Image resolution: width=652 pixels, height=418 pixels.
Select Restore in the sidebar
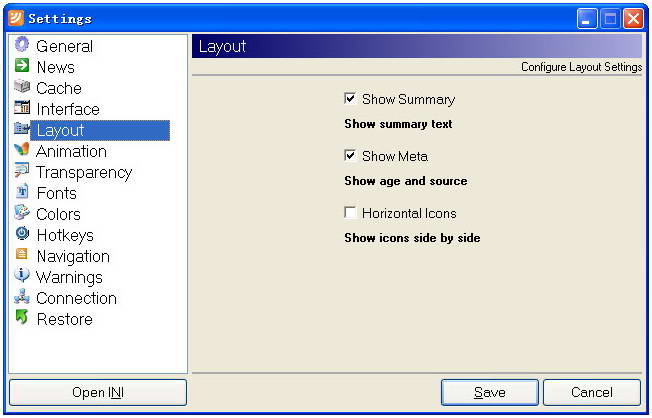[x=65, y=319]
